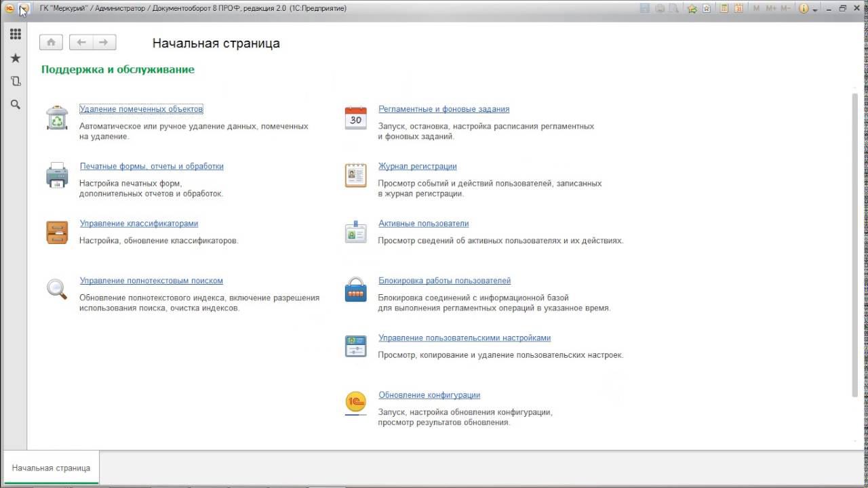The image size is (868, 488).
Task: Open link Печатные формы, отчеты и обработки
Action: coord(152,166)
